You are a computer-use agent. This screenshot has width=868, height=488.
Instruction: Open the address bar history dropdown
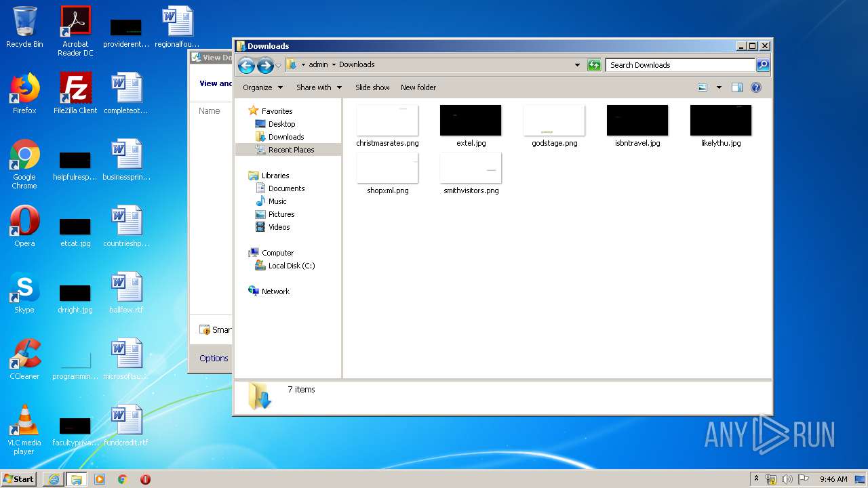(577, 65)
